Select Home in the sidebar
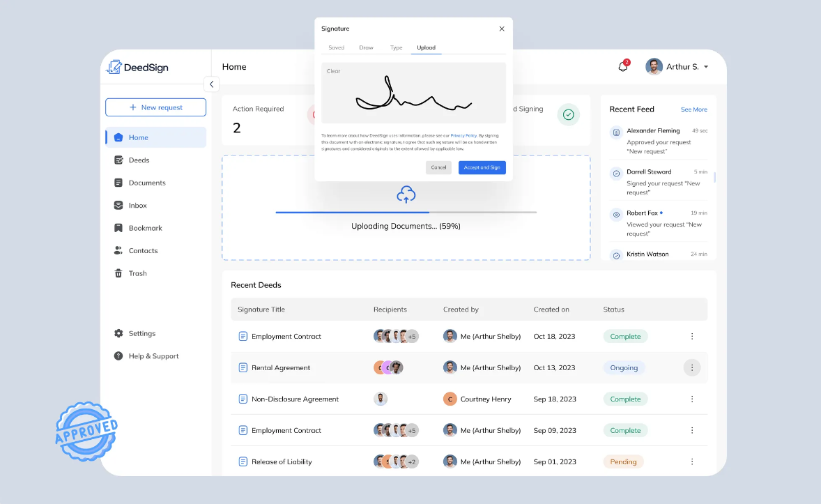The image size is (821, 504). pyautogui.click(x=137, y=137)
